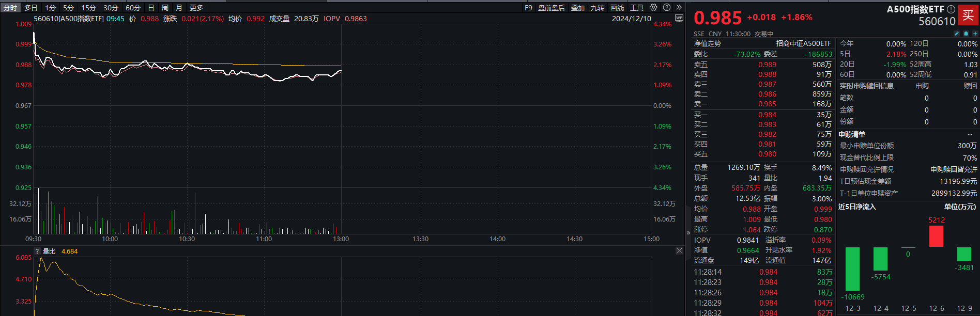The width and height of the screenshot is (980, 316).
Task: Collapse the right quote panel arrow
Action: 688,233
